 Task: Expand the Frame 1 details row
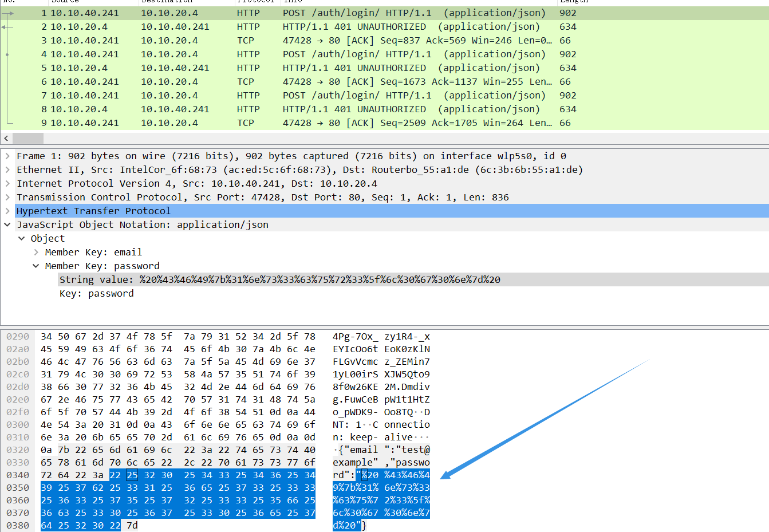tap(7, 156)
